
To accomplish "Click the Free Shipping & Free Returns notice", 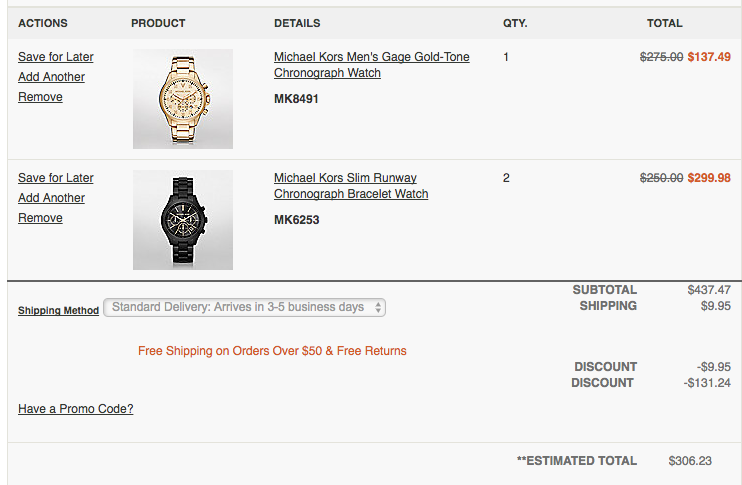I will pyautogui.click(x=272, y=351).
